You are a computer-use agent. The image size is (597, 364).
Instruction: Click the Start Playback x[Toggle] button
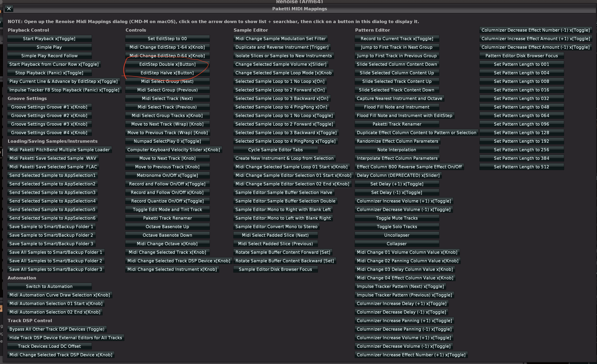click(x=49, y=39)
